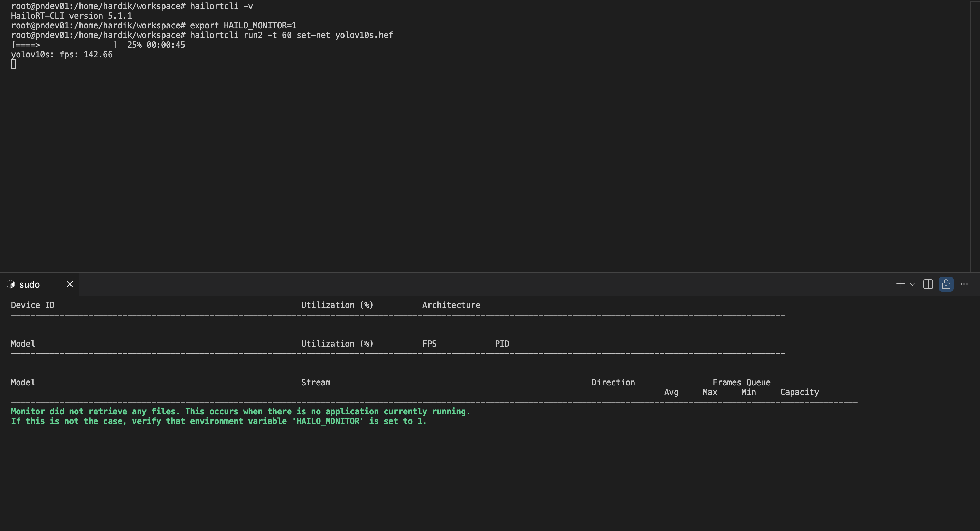Click the yolov10s fps output line
980x531 pixels.
(x=62, y=55)
